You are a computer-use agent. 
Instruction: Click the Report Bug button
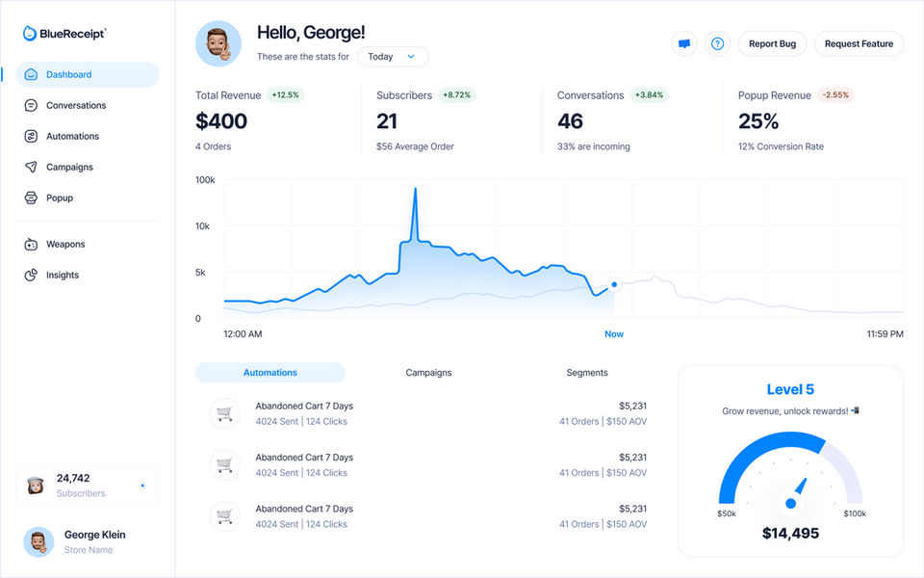coord(772,43)
